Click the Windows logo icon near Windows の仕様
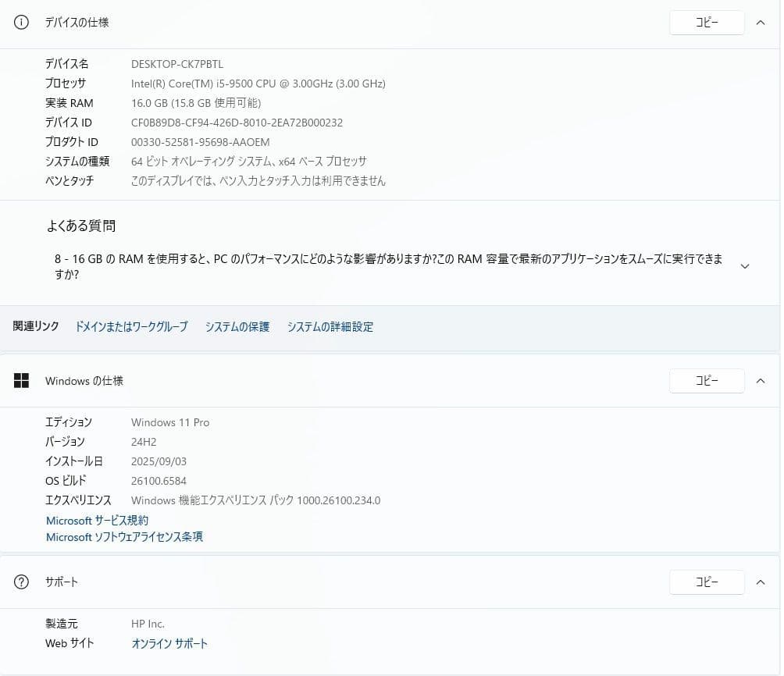The width and height of the screenshot is (784, 676). coord(21,381)
